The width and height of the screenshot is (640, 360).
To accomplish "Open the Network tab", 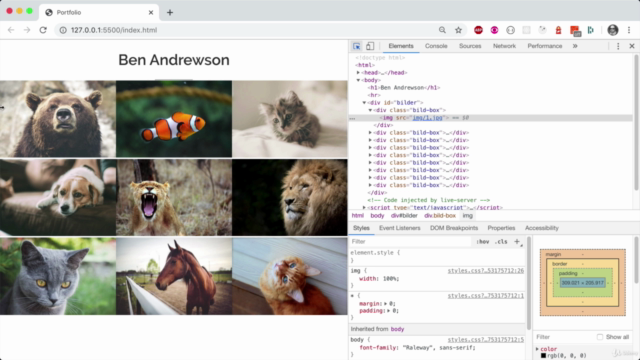I will pyautogui.click(x=504, y=46).
